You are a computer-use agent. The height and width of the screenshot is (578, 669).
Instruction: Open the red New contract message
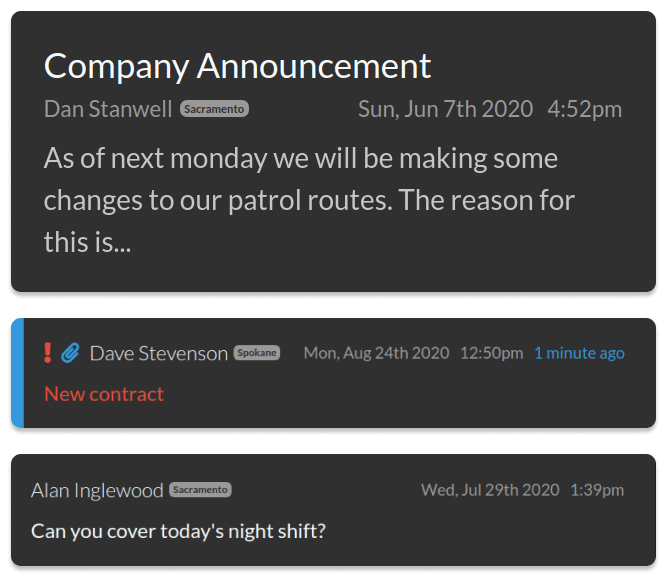coord(104,394)
